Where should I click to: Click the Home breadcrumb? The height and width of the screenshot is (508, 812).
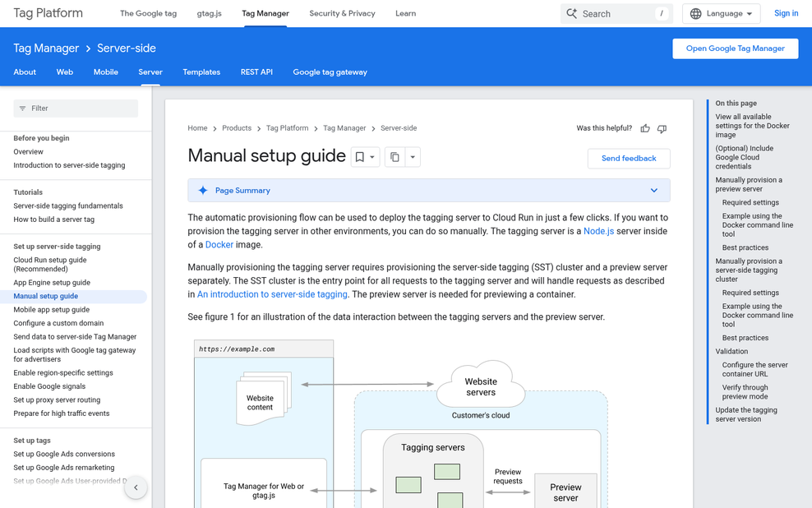click(197, 128)
